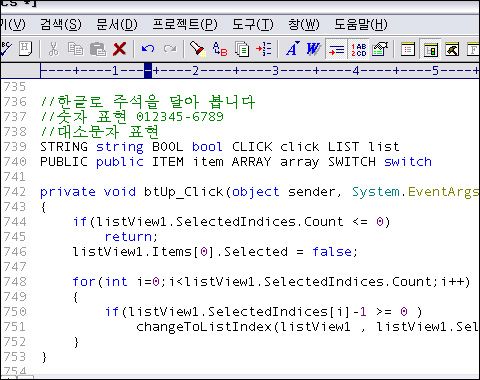Toggle the Cliptext window icon

pyautogui.click(x=408, y=49)
